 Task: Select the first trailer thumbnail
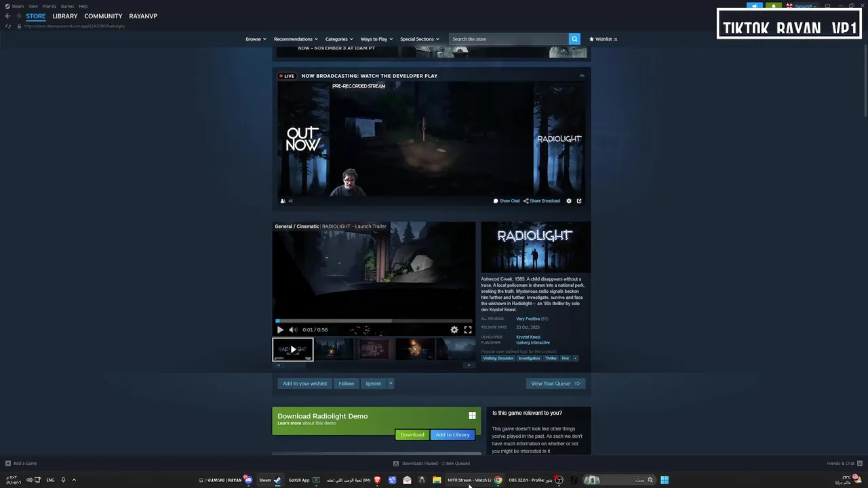pyautogui.click(x=293, y=349)
